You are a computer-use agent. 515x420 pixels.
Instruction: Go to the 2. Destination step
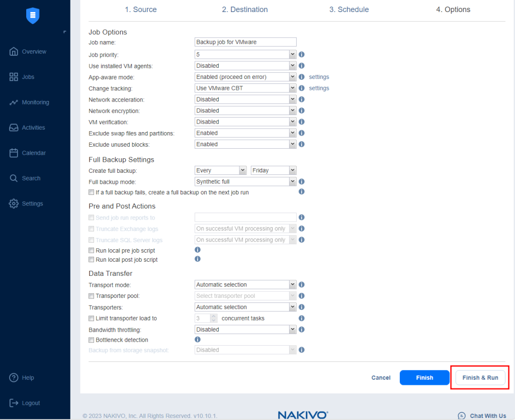coord(245,10)
